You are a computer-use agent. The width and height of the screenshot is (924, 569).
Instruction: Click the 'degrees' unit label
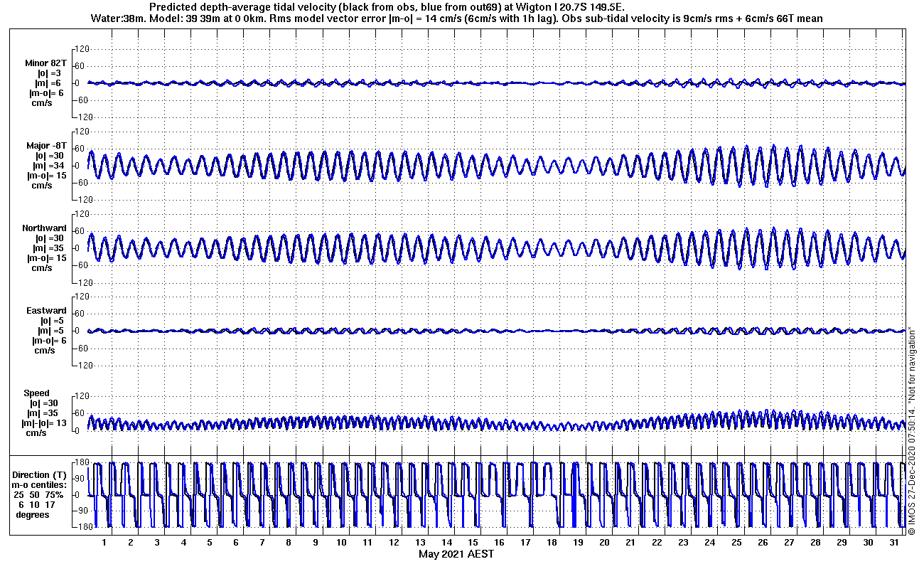33,514
